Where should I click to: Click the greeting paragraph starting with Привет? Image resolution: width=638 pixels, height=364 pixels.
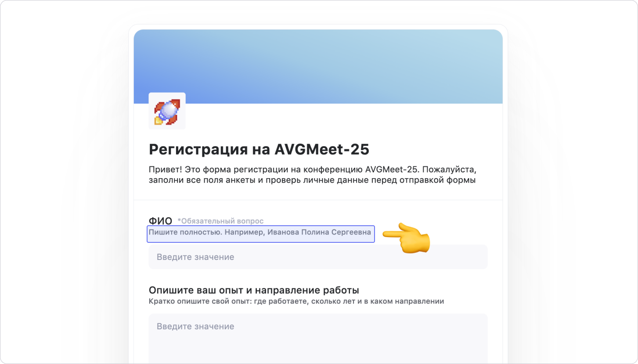pos(313,175)
